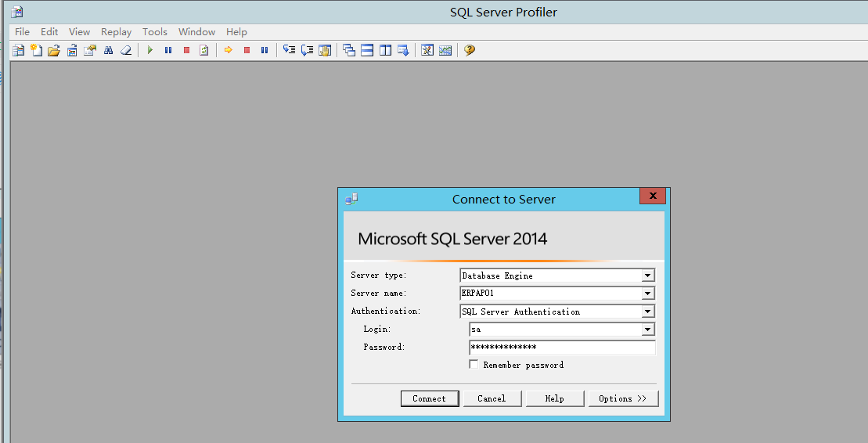Click the 'Authentication:' label

(386, 312)
